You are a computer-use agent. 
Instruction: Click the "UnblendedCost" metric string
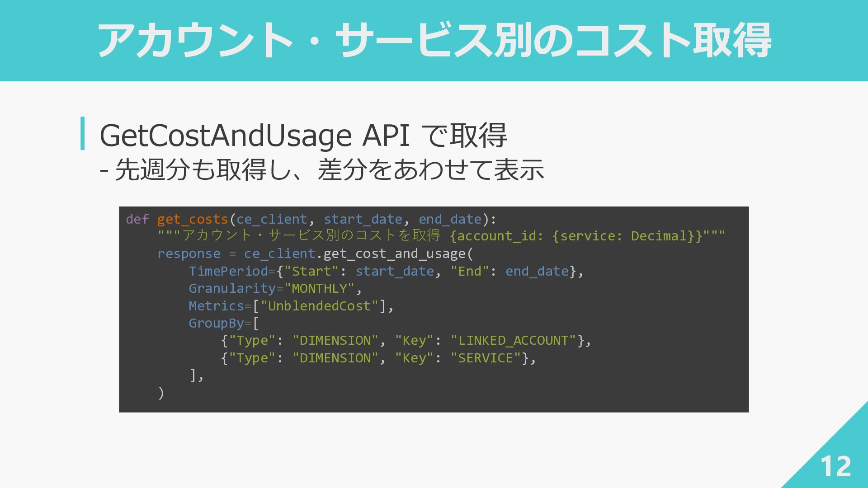(x=319, y=306)
